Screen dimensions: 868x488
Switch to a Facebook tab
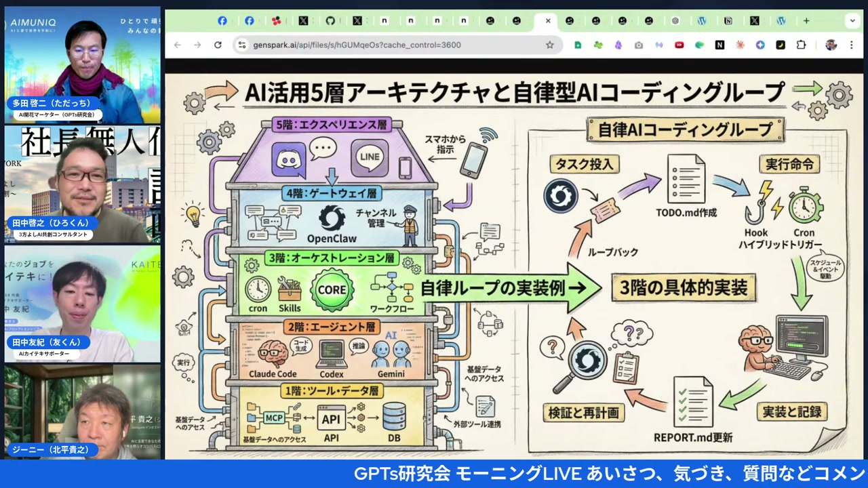(222, 21)
